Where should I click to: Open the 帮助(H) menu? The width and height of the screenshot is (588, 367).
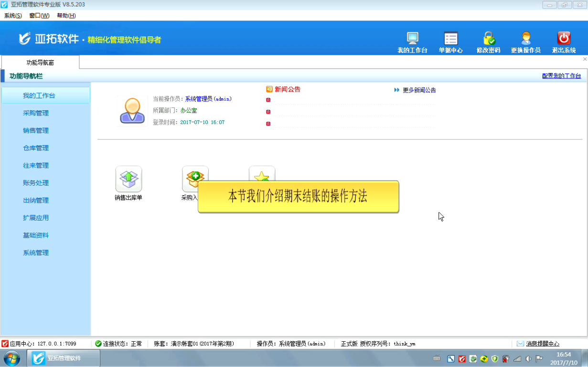tap(66, 16)
